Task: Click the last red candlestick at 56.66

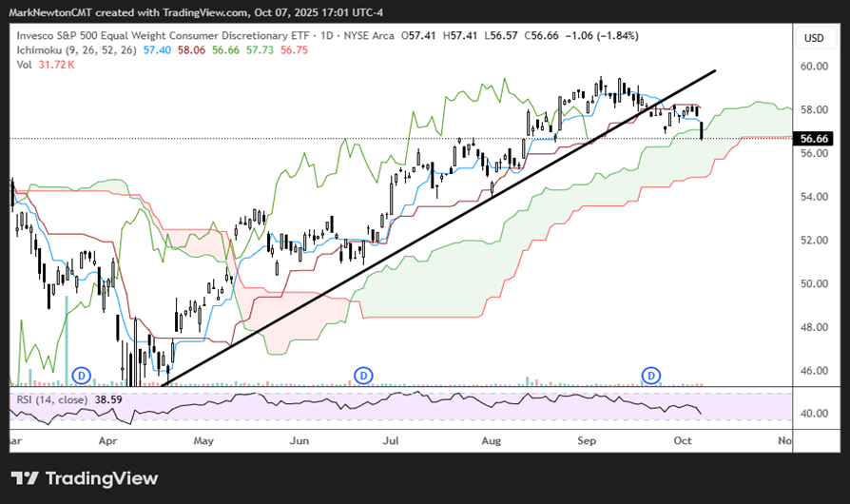Action: (x=702, y=130)
